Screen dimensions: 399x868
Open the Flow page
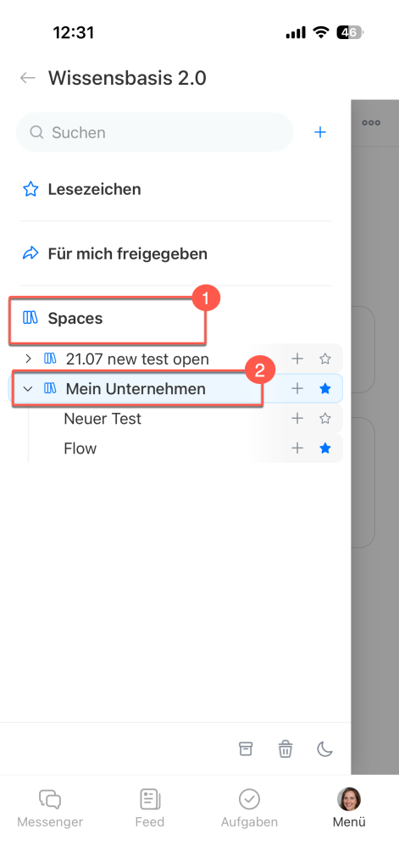click(x=80, y=448)
